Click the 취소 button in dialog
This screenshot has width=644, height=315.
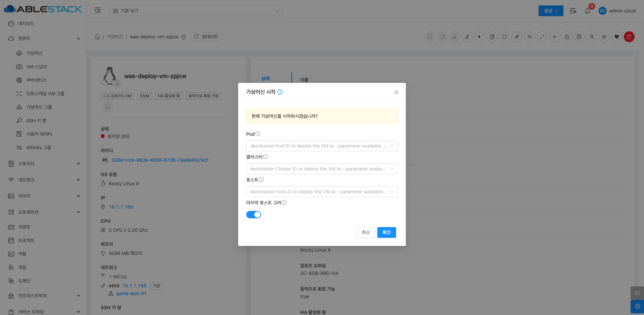tap(366, 232)
